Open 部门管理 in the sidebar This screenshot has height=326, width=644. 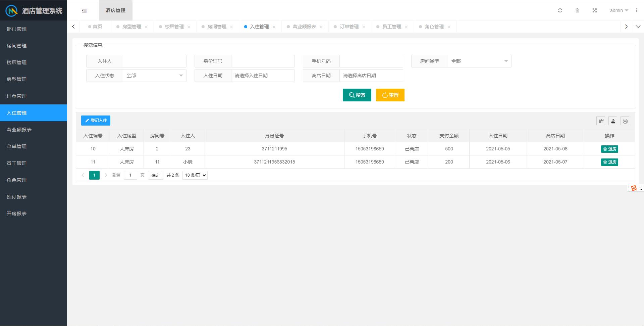coord(34,29)
